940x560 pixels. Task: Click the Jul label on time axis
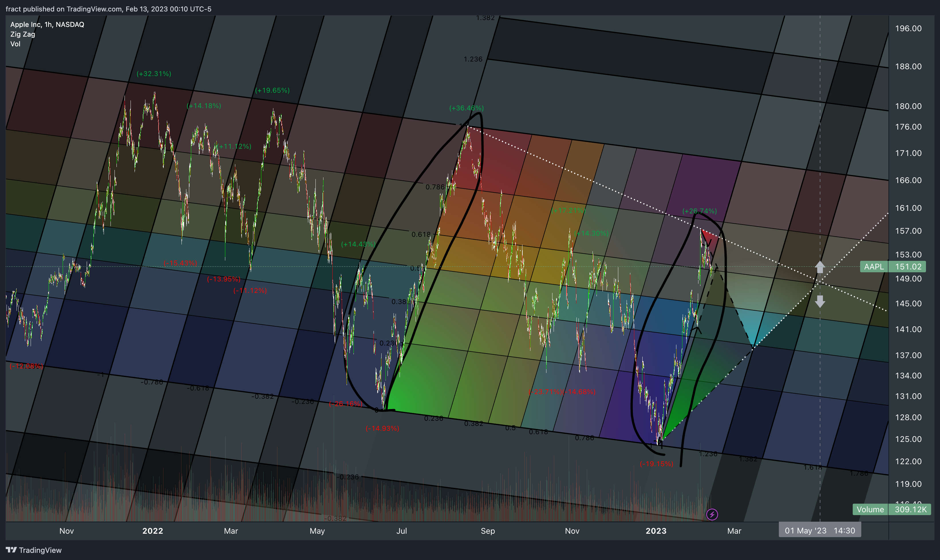(402, 531)
